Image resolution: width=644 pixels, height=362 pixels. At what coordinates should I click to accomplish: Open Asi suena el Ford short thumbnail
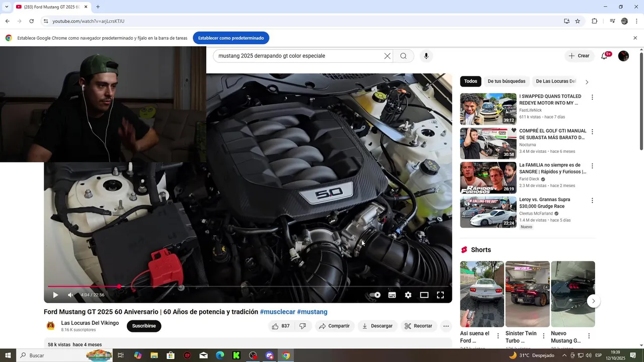[482, 294]
